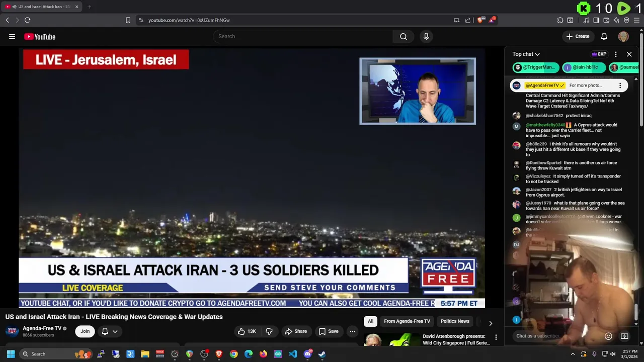Screen dimensions: 644x362
Task: Select the Politics News chip
Action: (455, 321)
